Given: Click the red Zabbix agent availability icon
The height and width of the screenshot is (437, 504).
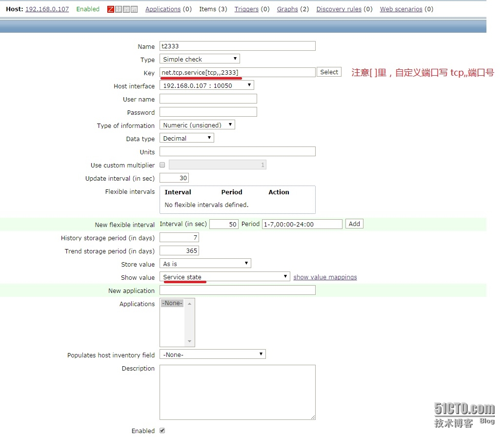Looking at the screenshot, I should [111, 9].
